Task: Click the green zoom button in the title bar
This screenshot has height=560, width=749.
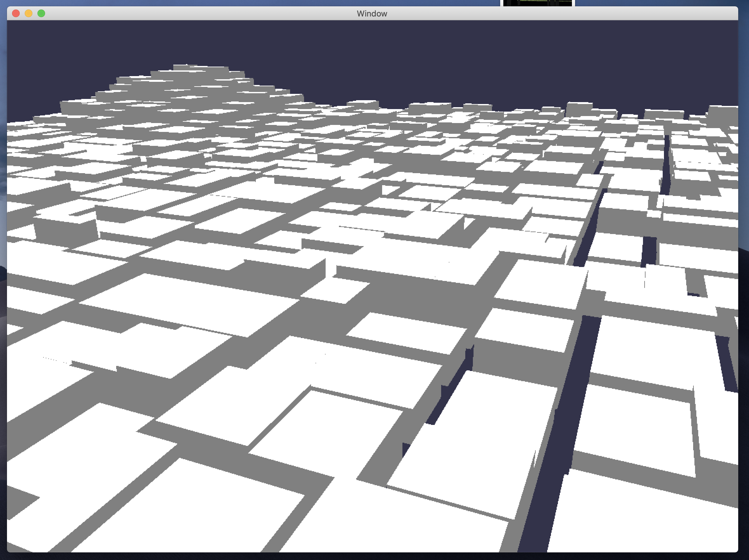Action: tap(41, 13)
